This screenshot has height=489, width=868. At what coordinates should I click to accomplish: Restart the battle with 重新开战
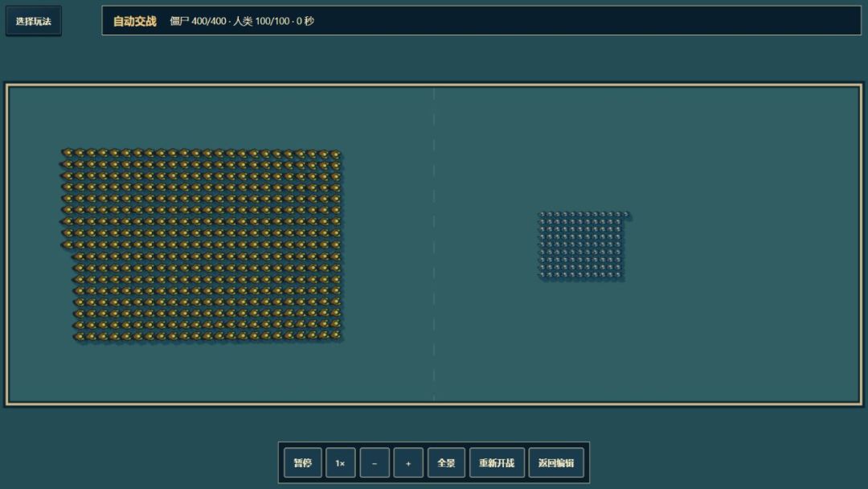tap(497, 462)
